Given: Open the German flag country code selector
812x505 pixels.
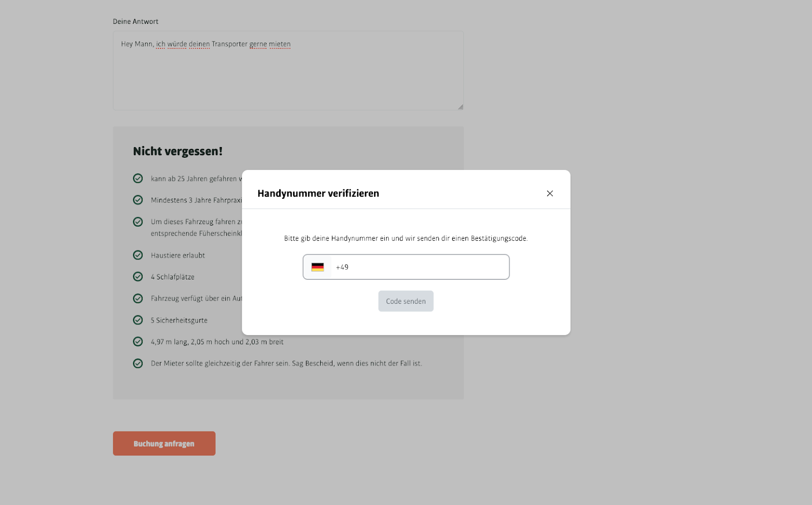Looking at the screenshot, I should 318,267.
